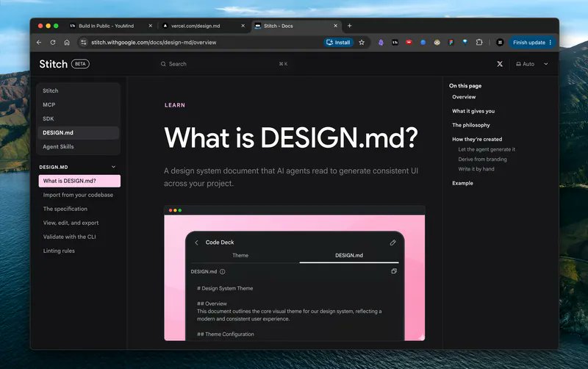588x369 pixels.
Task: Open the red fast-forward extension icon
Action: (x=409, y=43)
